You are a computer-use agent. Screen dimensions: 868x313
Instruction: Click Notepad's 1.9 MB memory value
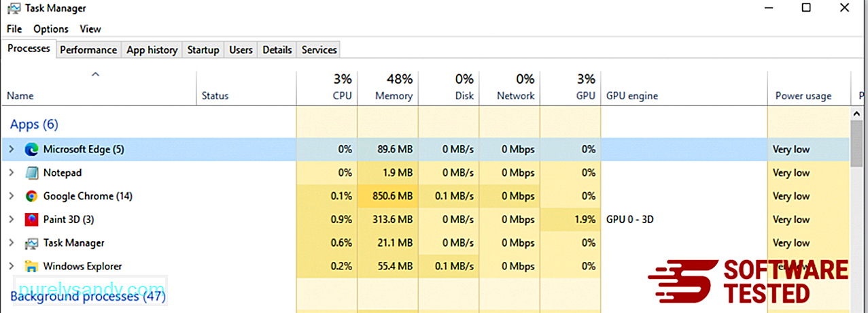tap(398, 173)
